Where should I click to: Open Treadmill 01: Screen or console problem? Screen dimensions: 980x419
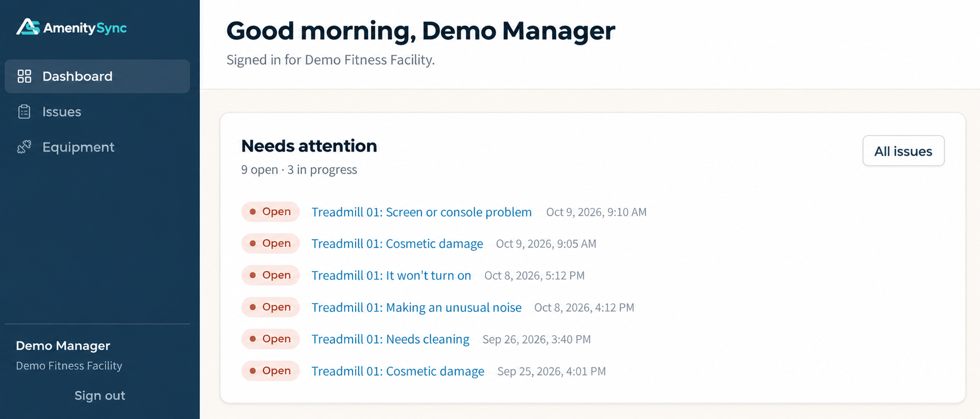click(x=422, y=212)
